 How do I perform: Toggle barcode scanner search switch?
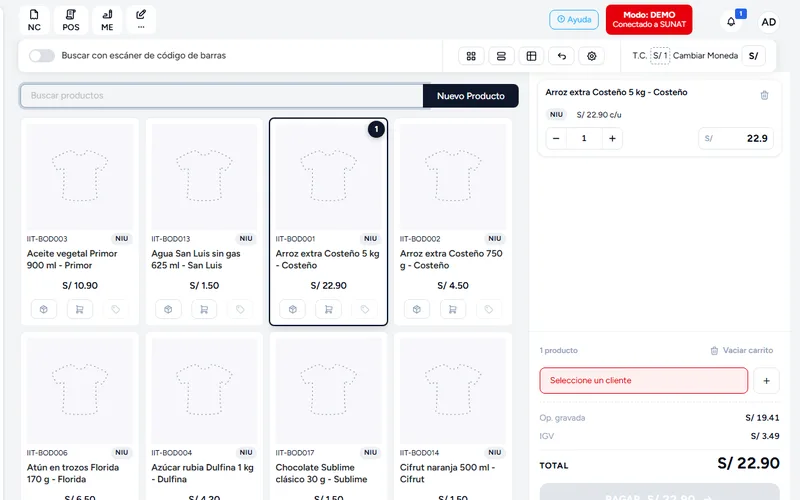click(41, 56)
